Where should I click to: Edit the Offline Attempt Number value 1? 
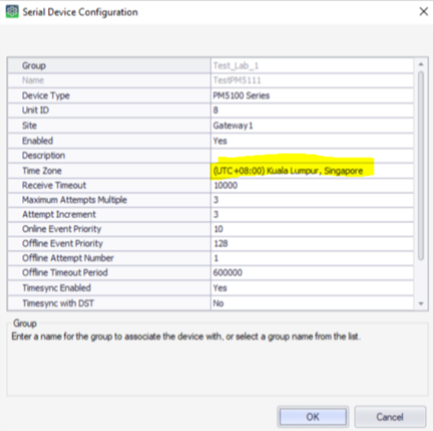point(312,258)
